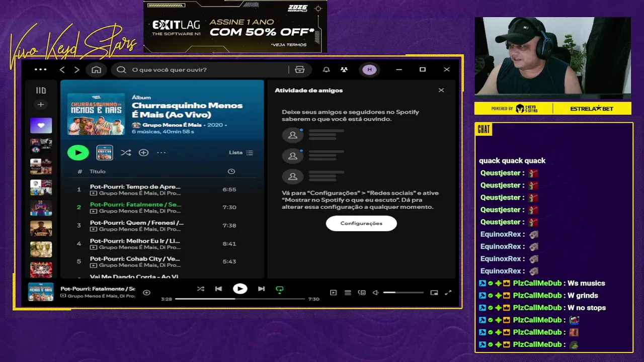Sort by the duration clock column

click(x=231, y=171)
